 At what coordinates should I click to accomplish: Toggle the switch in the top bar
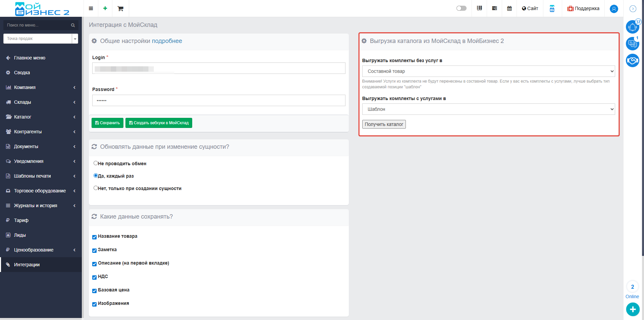click(461, 8)
